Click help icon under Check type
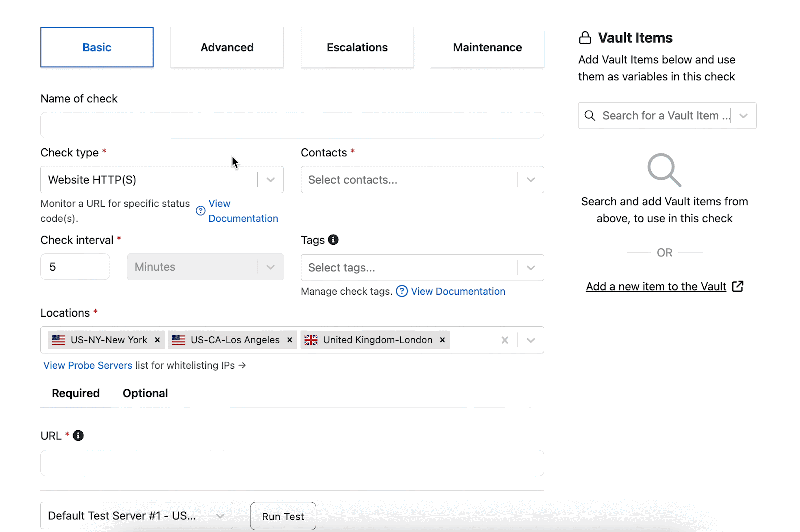 (x=201, y=211)
